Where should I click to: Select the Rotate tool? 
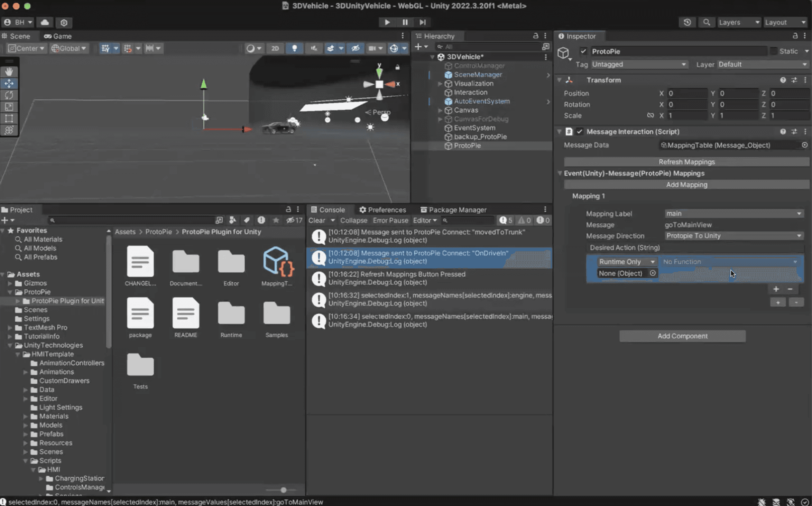(x=9, y=95)
